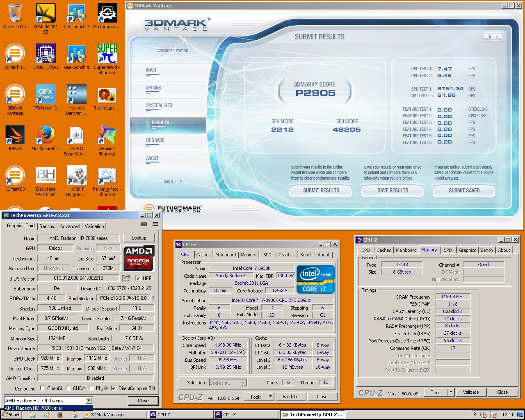Open Mainboard tab in CPU-Z CPU window
Screen dimensions: 525x420
tap(226, 255)
